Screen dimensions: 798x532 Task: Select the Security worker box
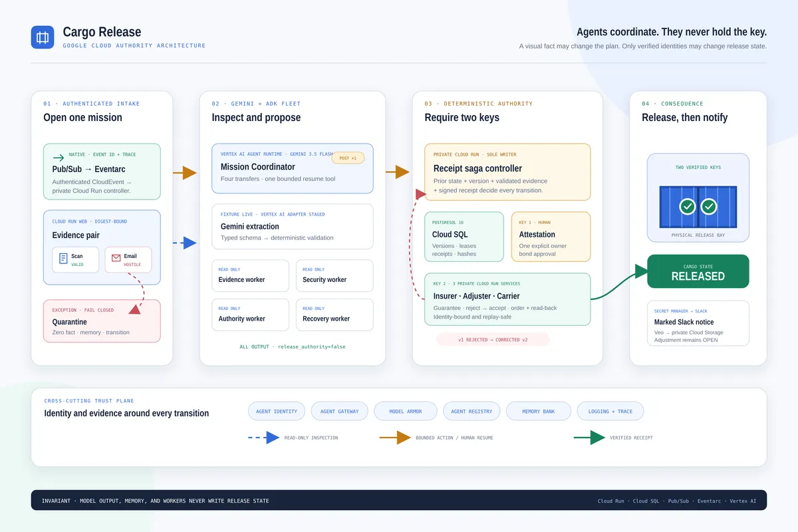coord(334,275)
